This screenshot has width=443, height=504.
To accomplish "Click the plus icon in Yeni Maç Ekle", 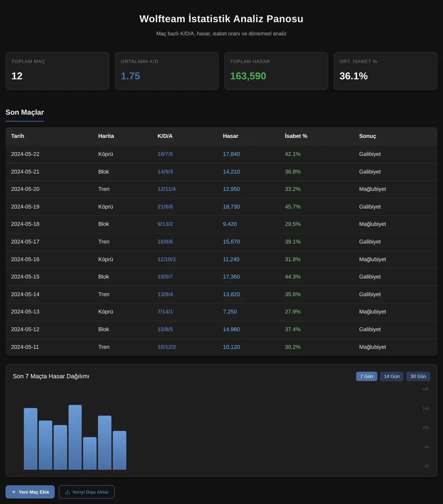I will pyautogui.click(x=14, y=492).
